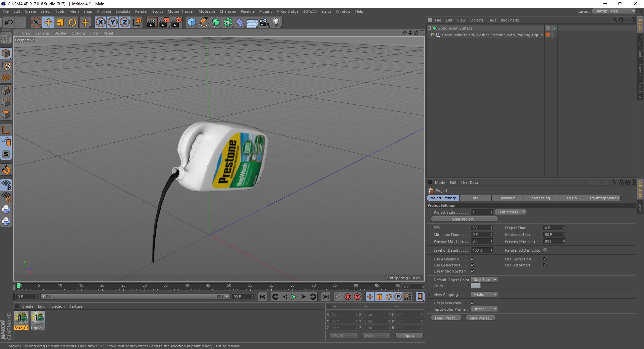Open Input Color Profile Linear dropdown

coord(484,309)
